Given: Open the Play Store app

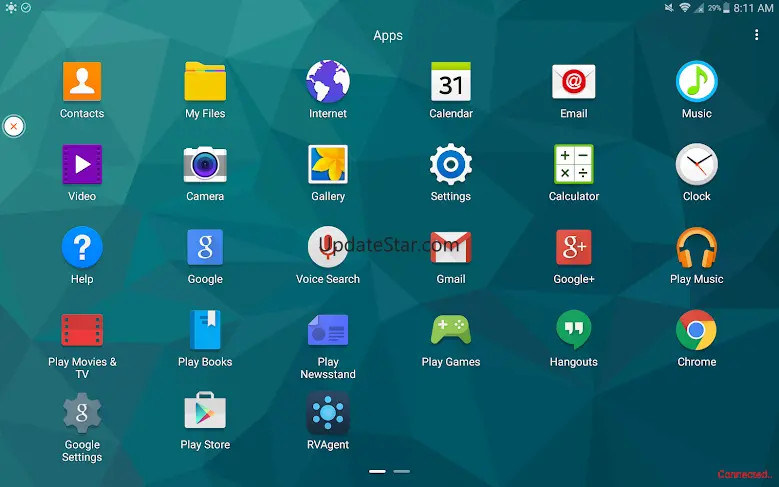Looking at the screenshot, I should 205,410.
